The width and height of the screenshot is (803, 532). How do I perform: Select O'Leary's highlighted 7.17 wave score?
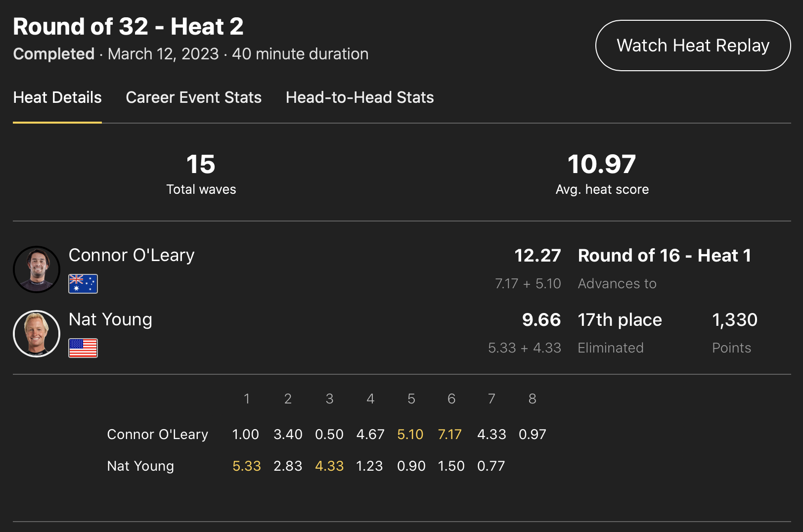(x=449, y=435)
